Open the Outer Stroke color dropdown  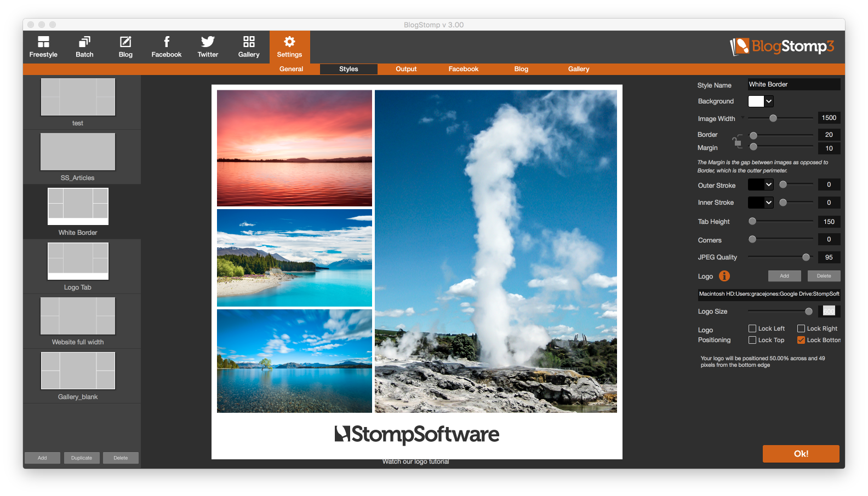769,184
